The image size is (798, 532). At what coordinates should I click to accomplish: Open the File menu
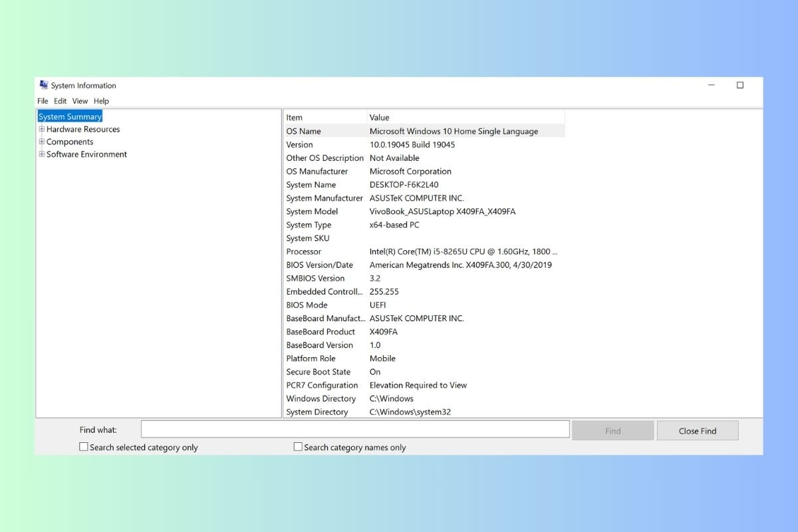pyautogui.click(x=43, y=101)
